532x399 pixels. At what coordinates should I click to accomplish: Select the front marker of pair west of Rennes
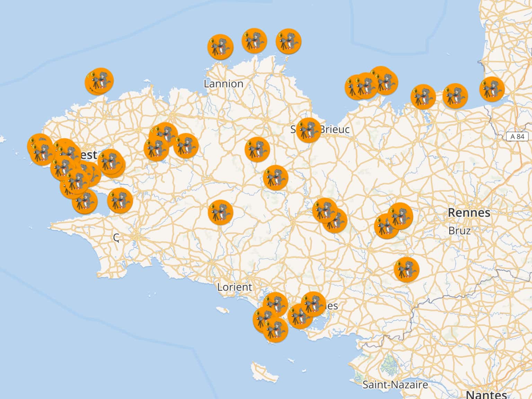point(400,216)
